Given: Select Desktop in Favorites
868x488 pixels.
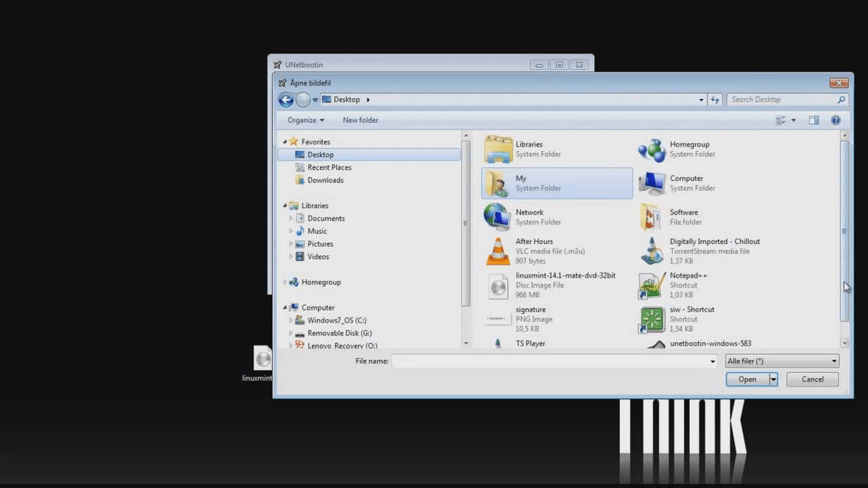Looking at the screenshot, I should (369, 155).
